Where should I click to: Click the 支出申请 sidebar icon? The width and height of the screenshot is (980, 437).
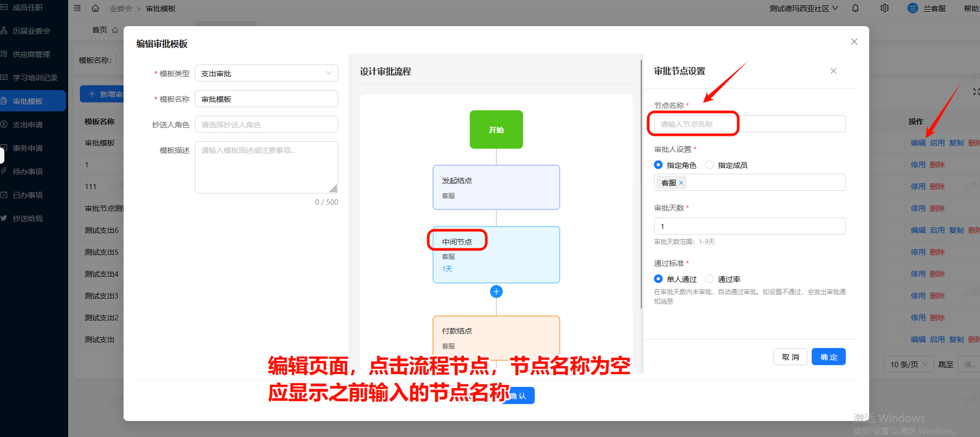coord(4,124)
